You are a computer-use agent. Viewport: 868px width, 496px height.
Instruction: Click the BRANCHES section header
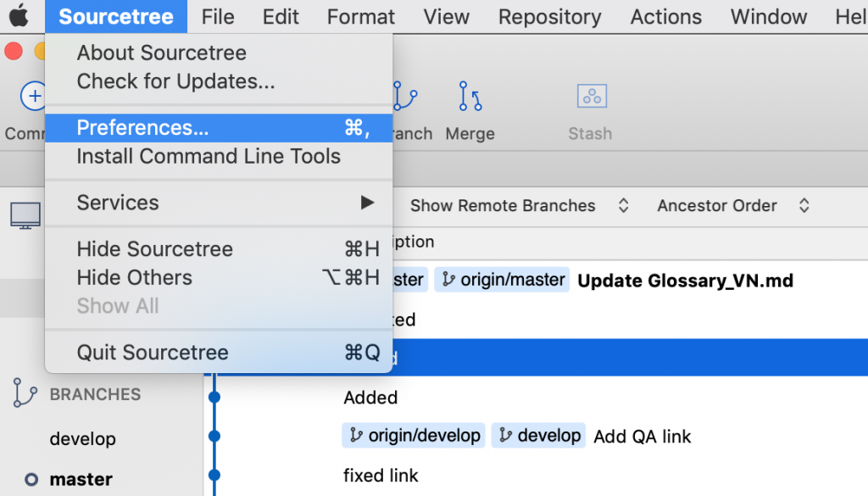pos(95,395)
